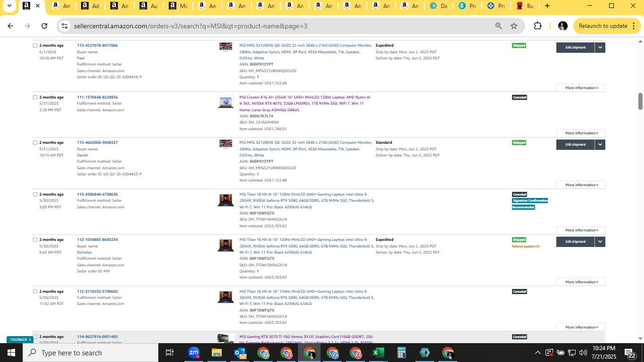Image resolution: width=644 pixels, height=362 pixels.
Task: Open the notification center with 22 badge
Action: click(630, 353)
